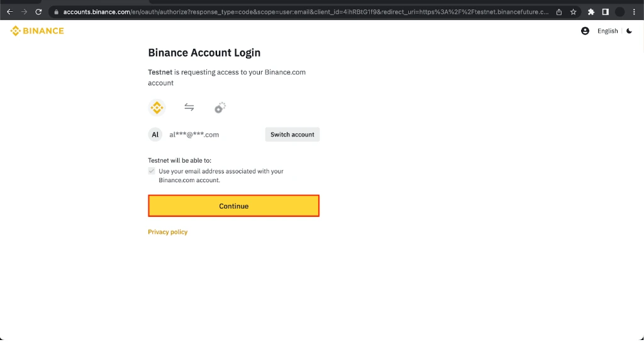Image resolution: width=644 pixels, height=362 pixels.
Task: Click the Binance logo in header
Action: (x=37, y=31)
